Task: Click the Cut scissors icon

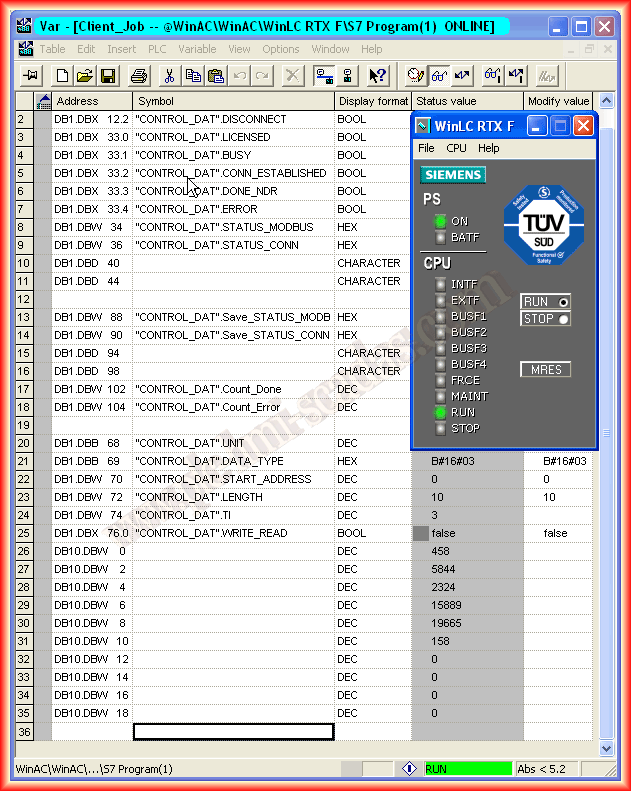Action: [x=170, y=75]
